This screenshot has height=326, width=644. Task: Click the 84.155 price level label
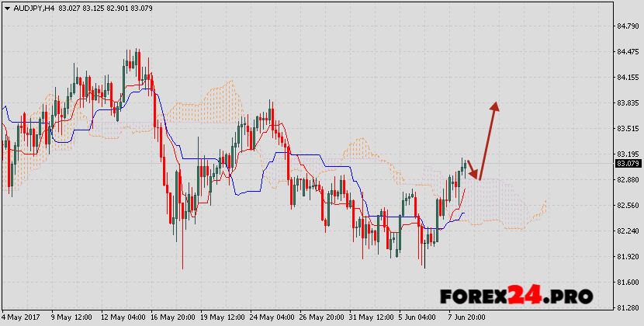pyautogui.click(x=627, y=78)
